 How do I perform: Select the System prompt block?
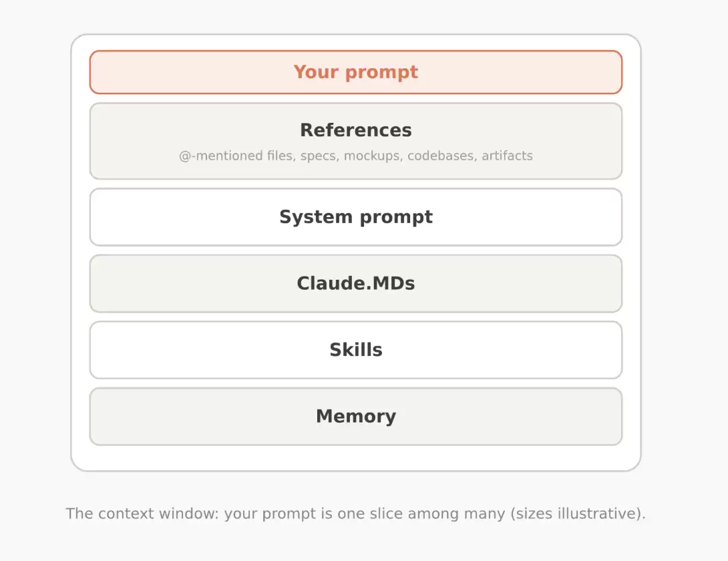[x=355, y=217]
